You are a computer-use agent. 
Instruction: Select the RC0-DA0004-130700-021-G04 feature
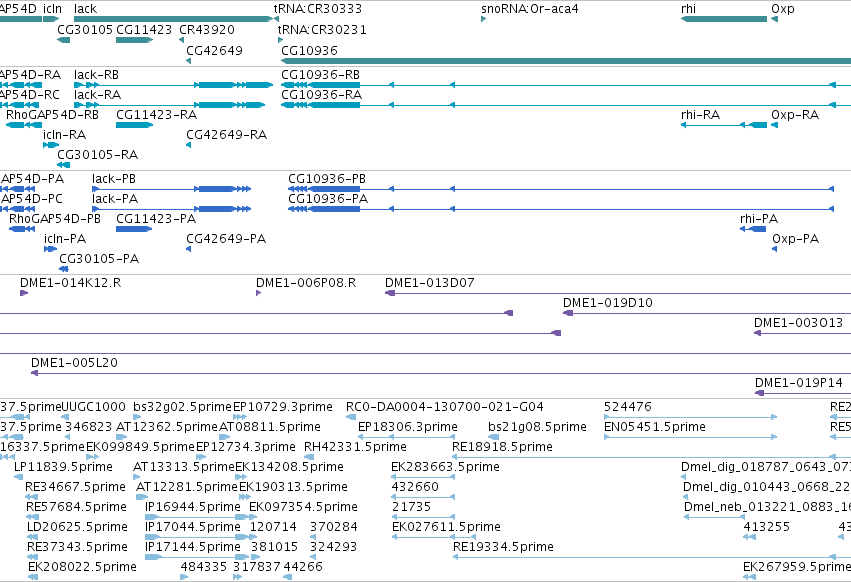click(351, 417)
